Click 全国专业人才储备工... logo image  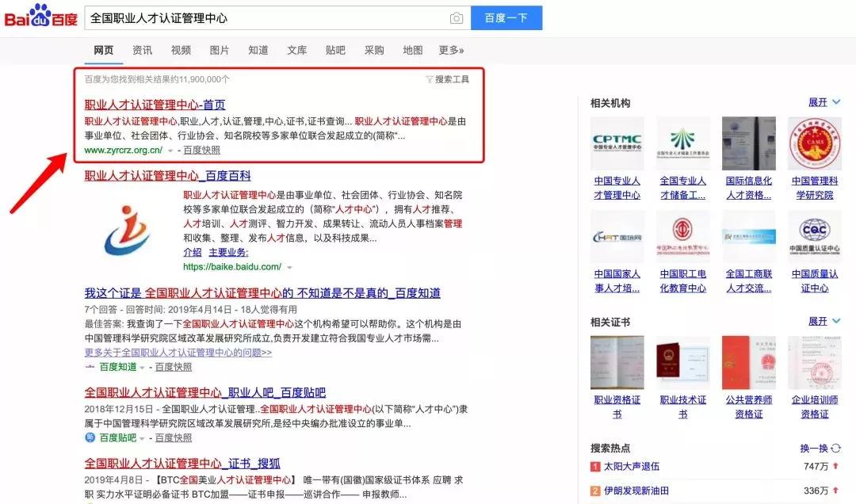(x=683, y=143)
